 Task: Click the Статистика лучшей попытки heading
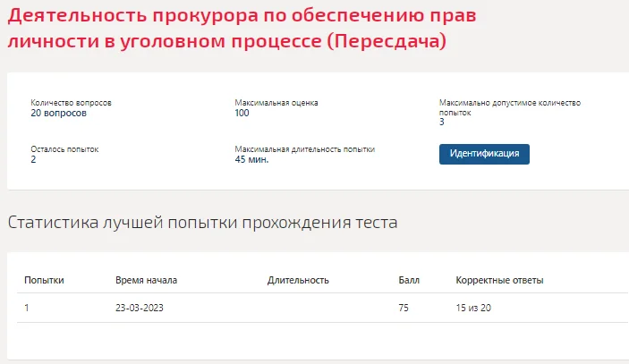tap(202, 223)
